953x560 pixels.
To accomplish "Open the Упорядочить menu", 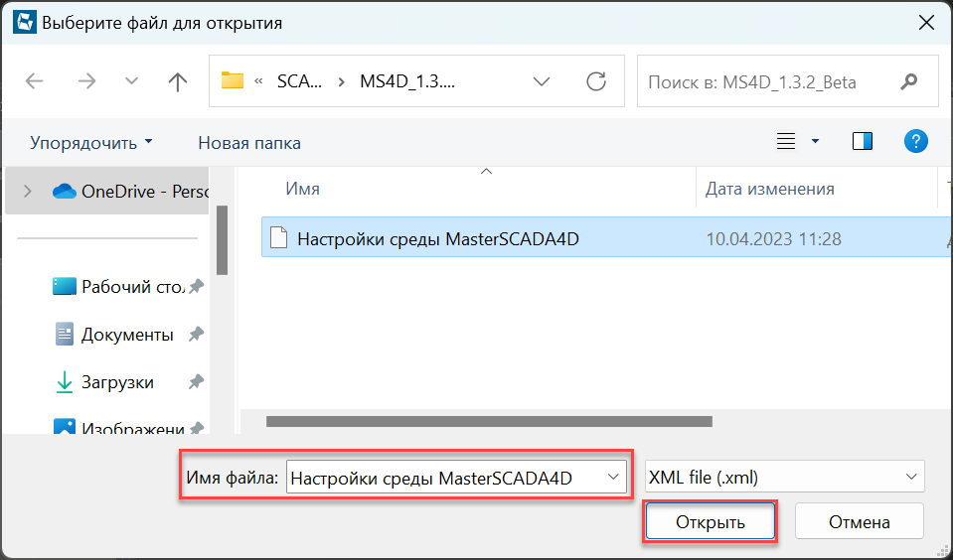I will coord(91,143).
